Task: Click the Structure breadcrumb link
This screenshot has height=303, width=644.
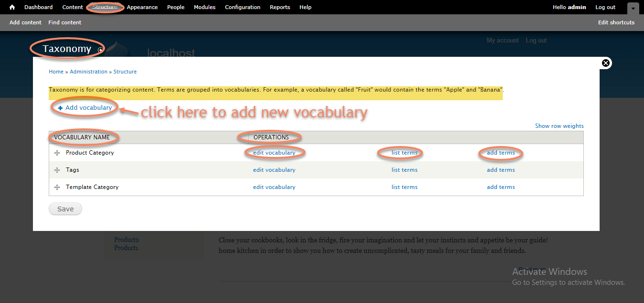Action: click(125, 72)
